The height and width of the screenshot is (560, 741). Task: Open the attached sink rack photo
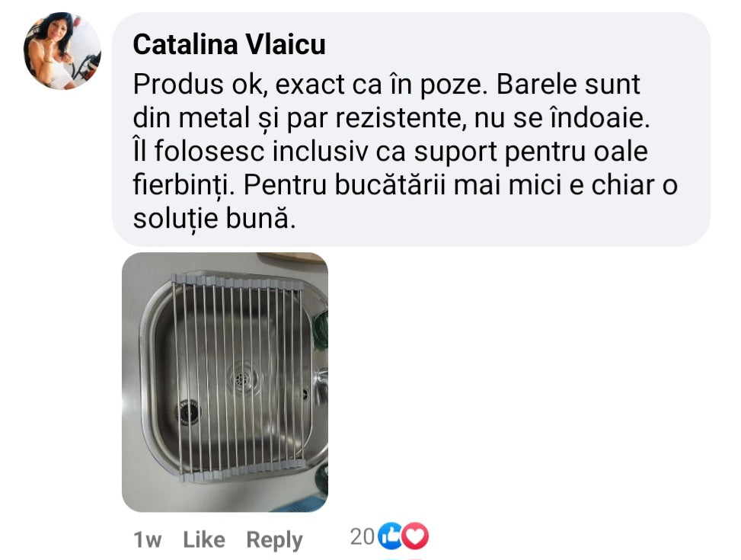tap(225, 382)
